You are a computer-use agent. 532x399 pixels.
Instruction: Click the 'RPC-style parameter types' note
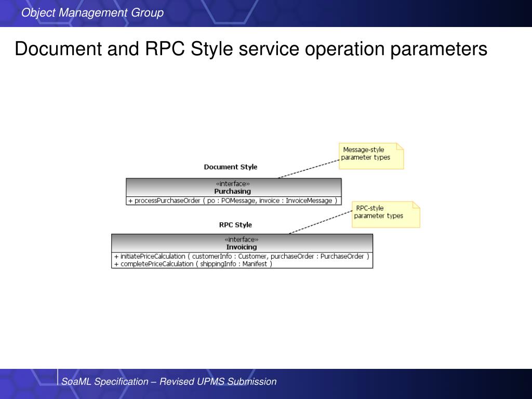click(x=386, y=215)
